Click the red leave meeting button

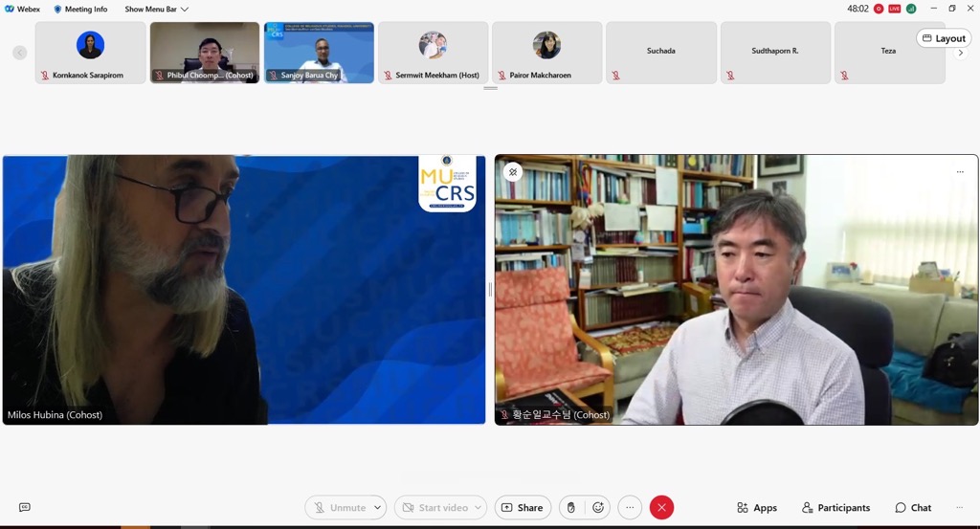pos(661,508)
